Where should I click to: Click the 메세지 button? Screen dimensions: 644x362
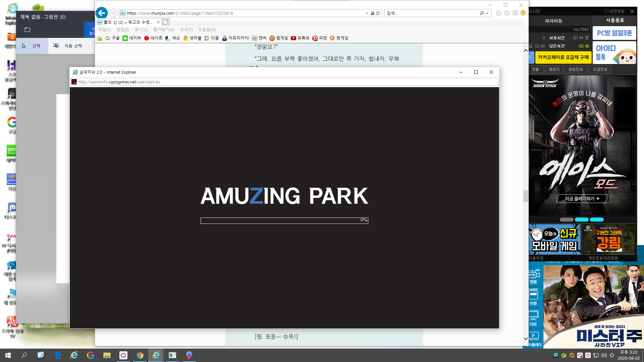(x=554, y=69)
